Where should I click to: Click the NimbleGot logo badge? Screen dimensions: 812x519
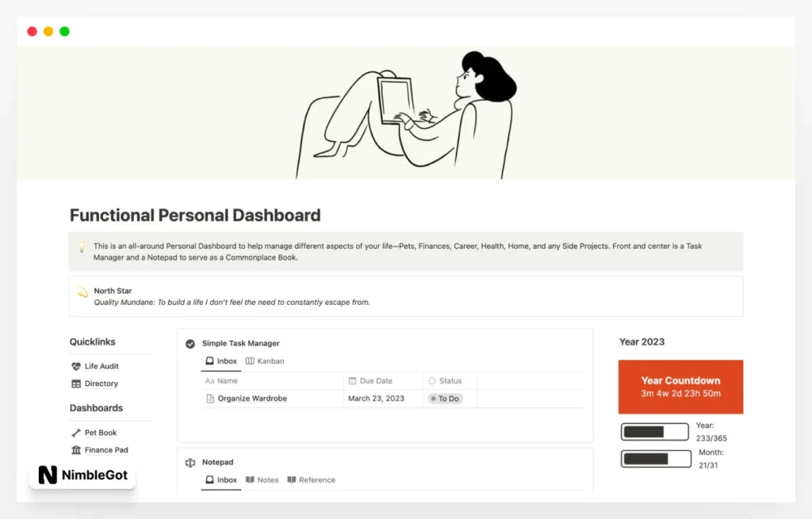coord(82,475)
